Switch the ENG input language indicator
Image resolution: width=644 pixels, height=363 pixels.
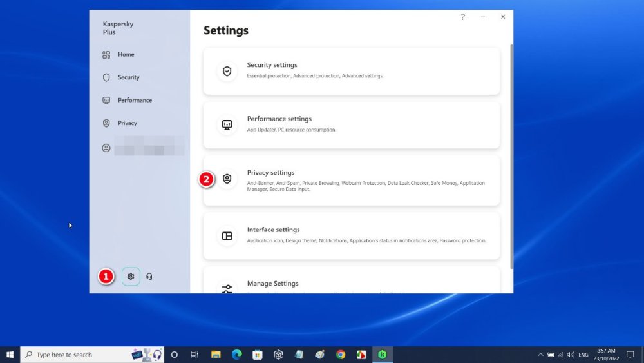583,355
